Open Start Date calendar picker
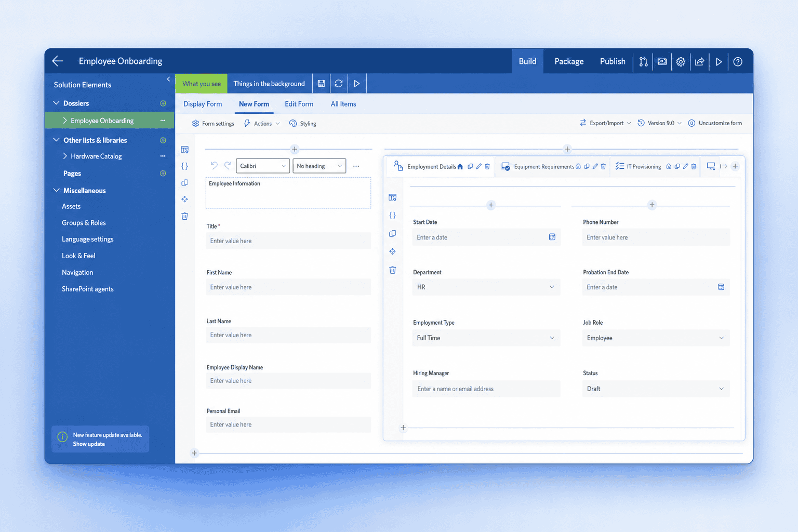 point(552,237)
